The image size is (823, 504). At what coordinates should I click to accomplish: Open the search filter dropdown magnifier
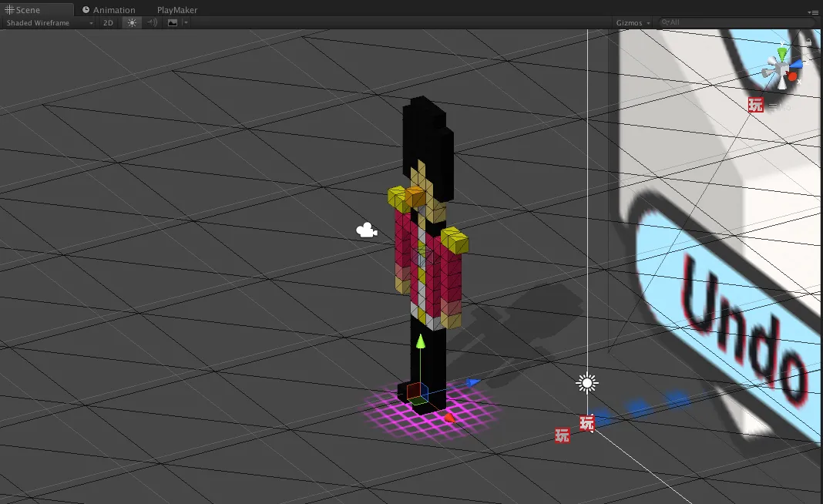pyautogui.click(x=665, y=22)
